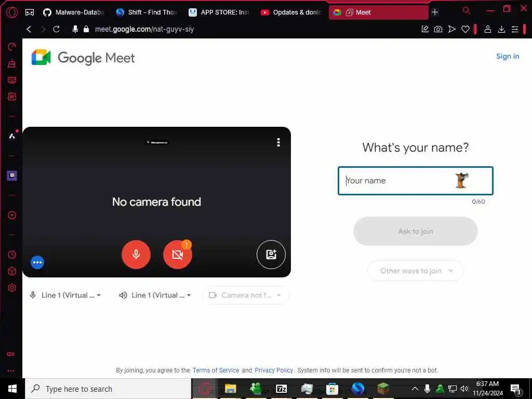The image size is (532, 399).
Task: Click the microphone permission icon in address bar
Action: (x=75, y=29)
